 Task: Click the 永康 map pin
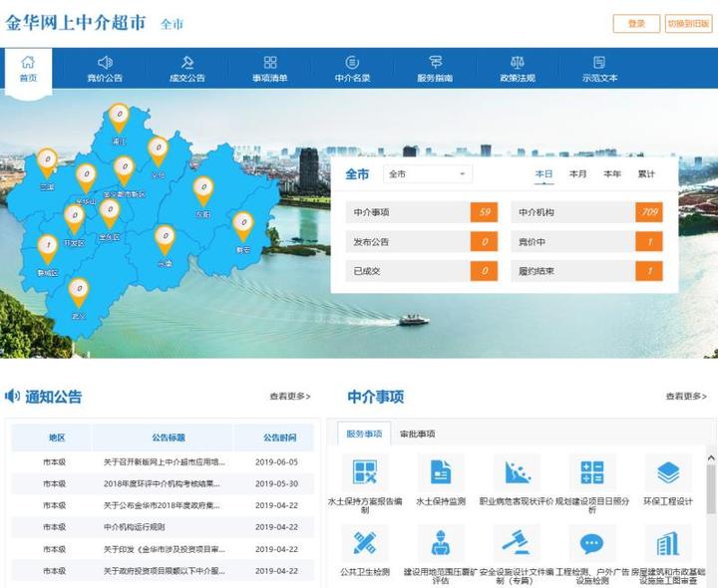[x=165, y=240]
